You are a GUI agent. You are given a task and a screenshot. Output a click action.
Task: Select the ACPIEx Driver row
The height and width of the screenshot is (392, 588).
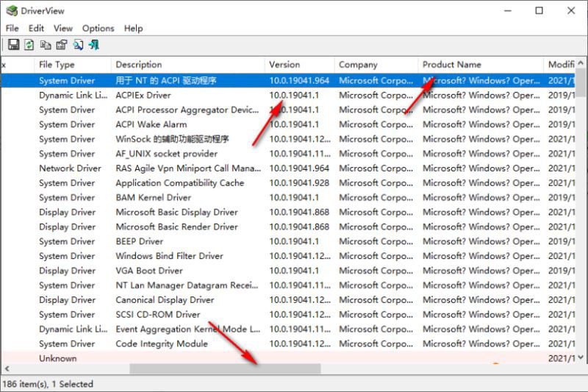tap(288, 96)
